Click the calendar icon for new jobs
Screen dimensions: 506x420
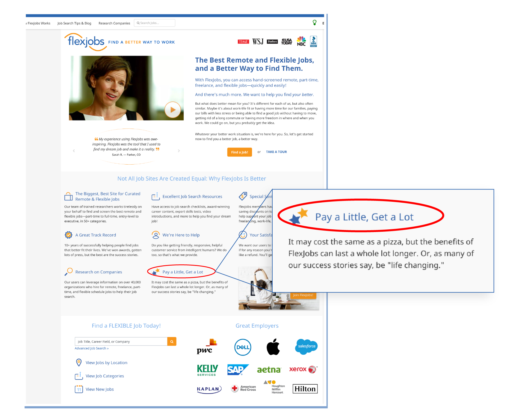coord(79,389)
